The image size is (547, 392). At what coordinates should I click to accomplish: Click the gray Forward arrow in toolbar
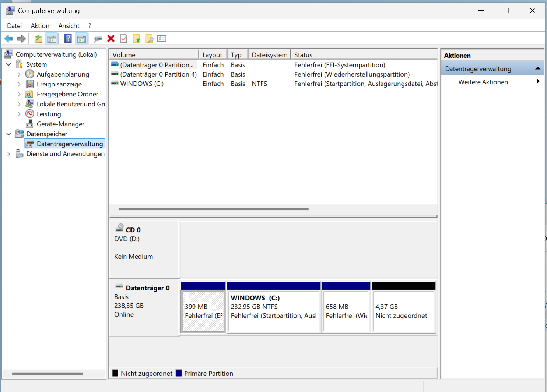point(21,39)
